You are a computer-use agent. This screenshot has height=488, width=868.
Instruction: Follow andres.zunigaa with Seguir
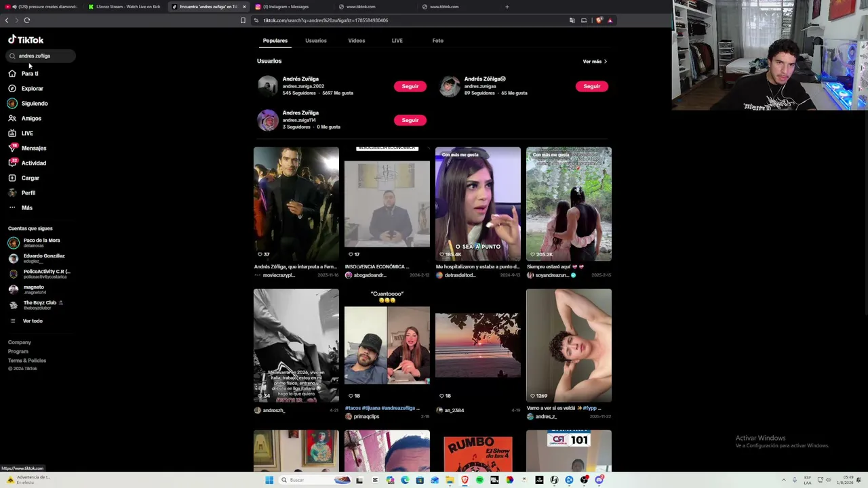point(592,86)
